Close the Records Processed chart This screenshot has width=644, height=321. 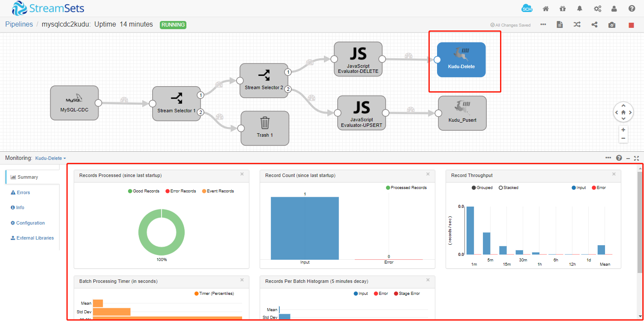[x=242, y=174]
